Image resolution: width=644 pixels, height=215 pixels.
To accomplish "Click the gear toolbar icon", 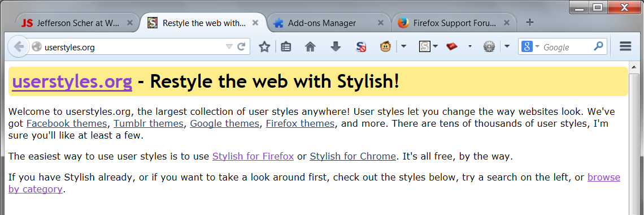I will click(489, 47).
